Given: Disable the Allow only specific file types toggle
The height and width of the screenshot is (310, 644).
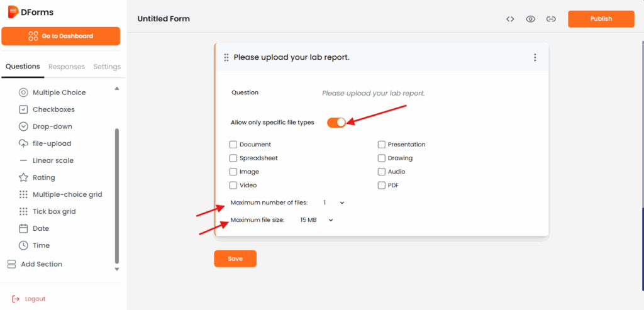Looking at the screenshot, I should click(336, 122).
